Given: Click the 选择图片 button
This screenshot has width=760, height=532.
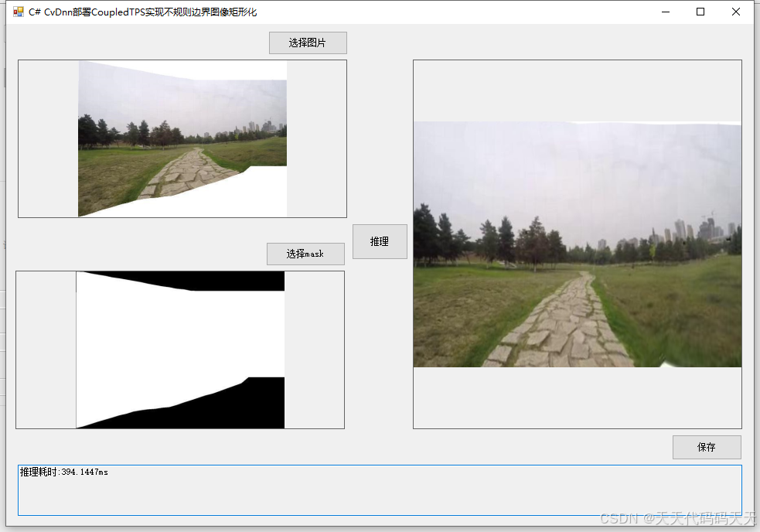Looking at the screenshot, I should pos(308,43).
